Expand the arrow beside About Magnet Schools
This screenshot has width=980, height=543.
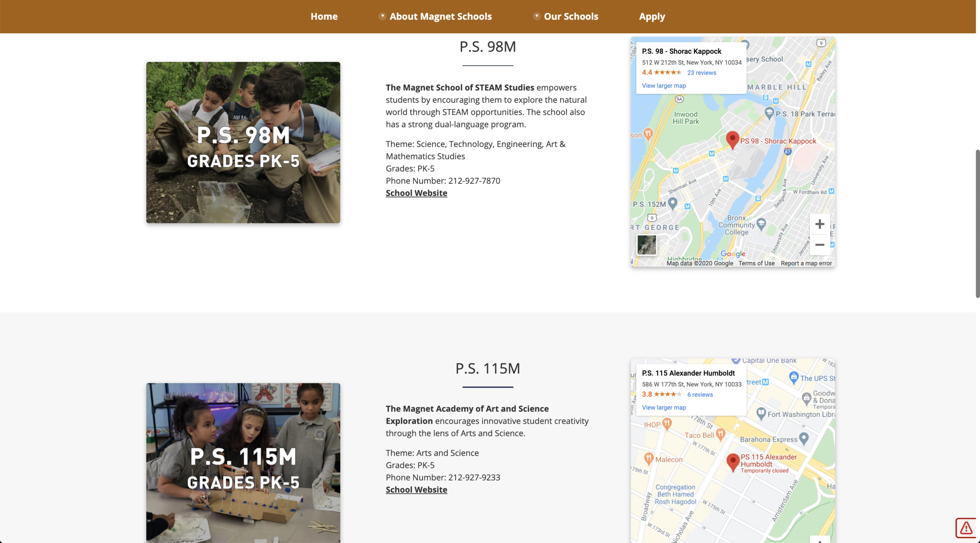point(382,16)
